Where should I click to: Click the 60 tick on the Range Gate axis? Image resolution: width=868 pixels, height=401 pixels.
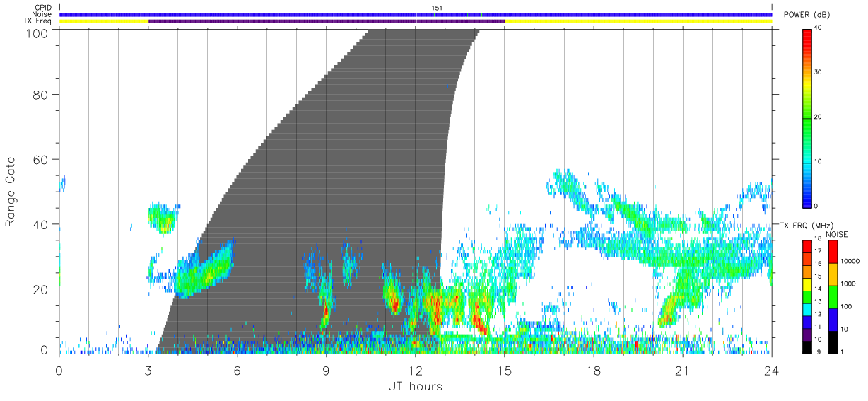tap(41, 160)
